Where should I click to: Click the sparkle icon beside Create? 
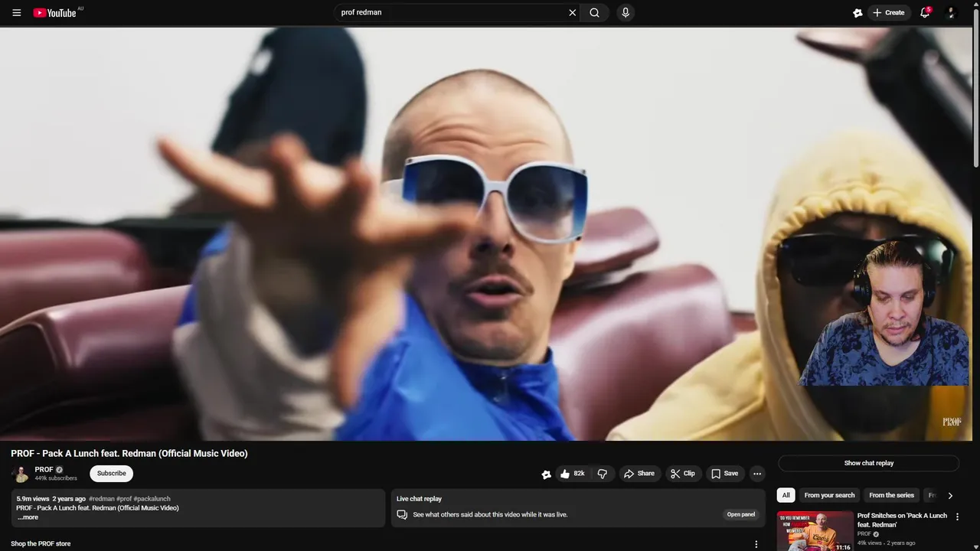[x=857, y=13]
